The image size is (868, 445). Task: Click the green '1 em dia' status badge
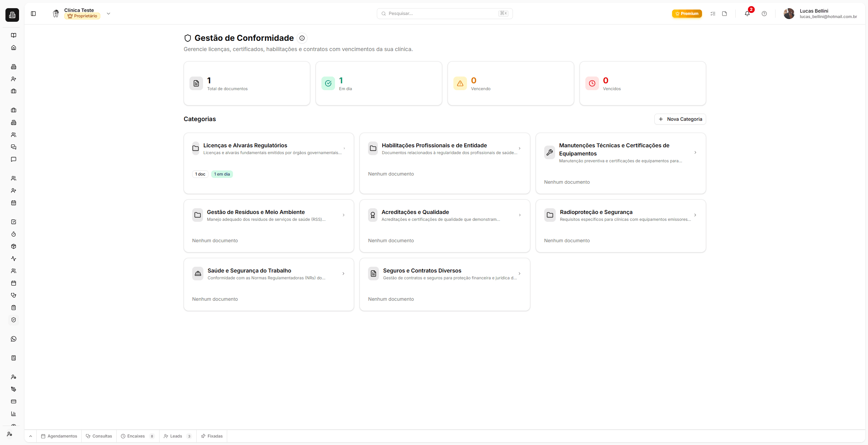(x=221, y=174)
